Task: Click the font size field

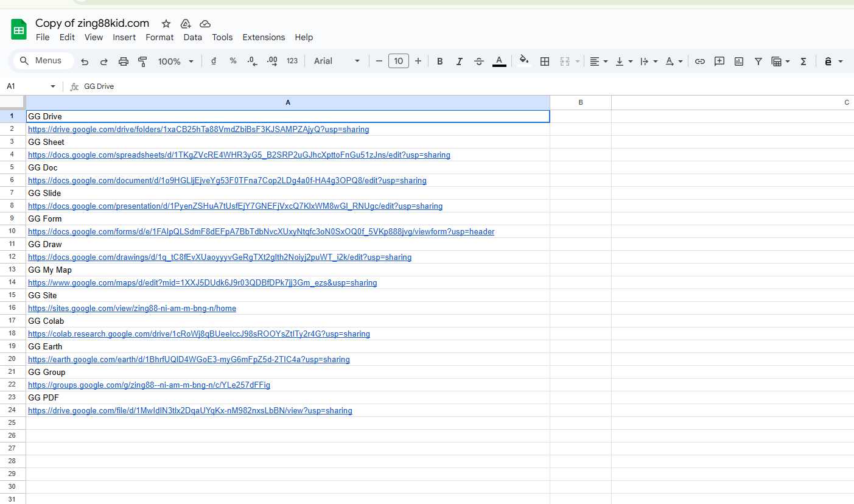Action: point(399,61)
